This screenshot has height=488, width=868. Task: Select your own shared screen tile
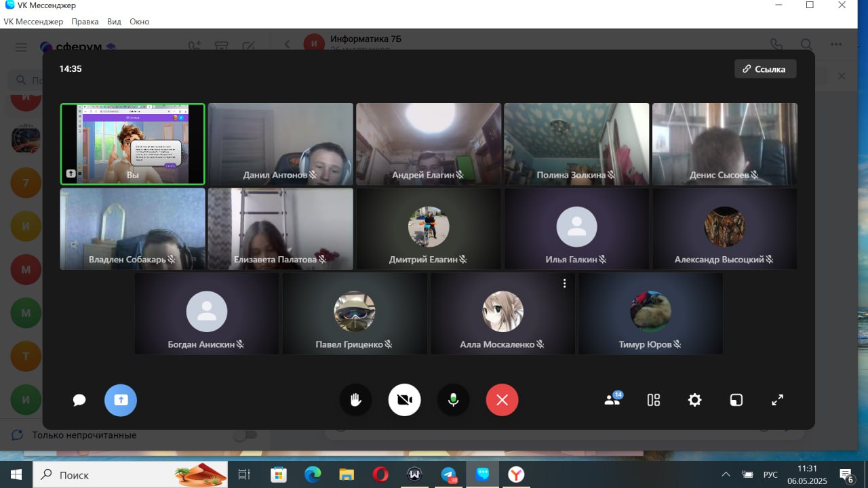pyautogui.click(x=132, y=144)
